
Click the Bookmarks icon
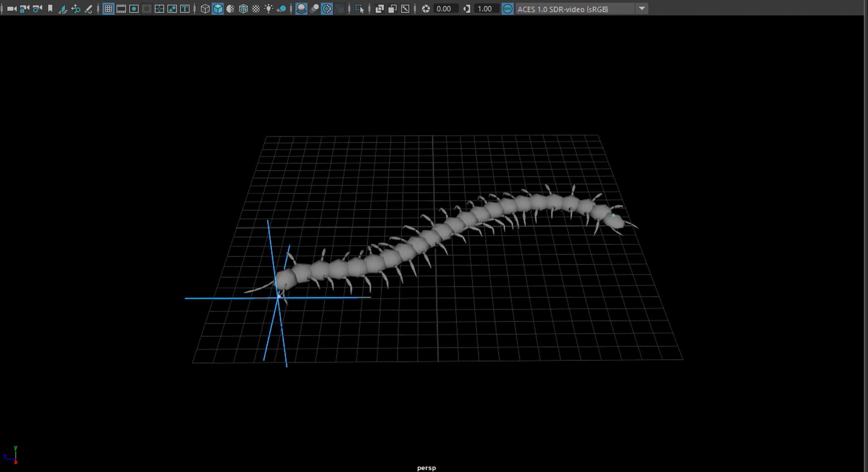point(50,9)
